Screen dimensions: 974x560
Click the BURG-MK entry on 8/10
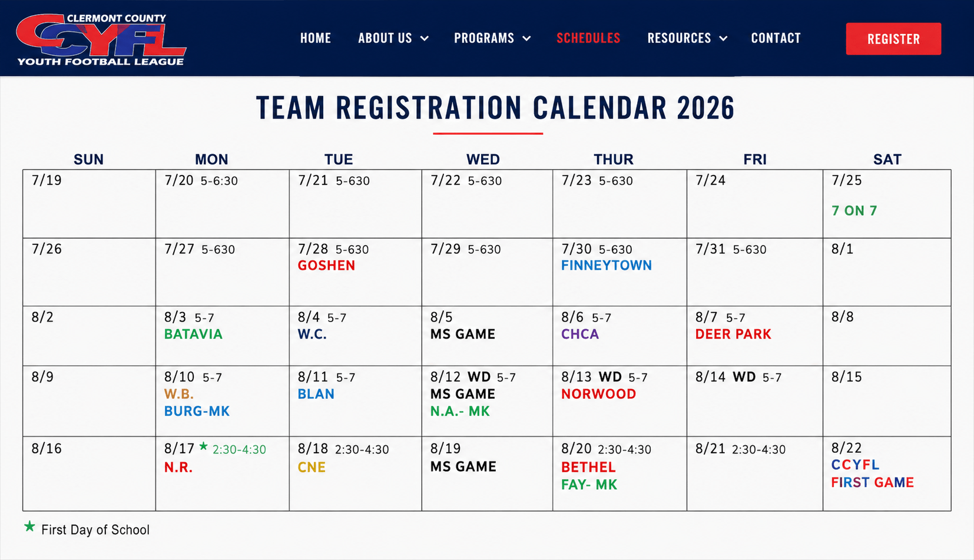pyautogui.click(x=197, y=412)
